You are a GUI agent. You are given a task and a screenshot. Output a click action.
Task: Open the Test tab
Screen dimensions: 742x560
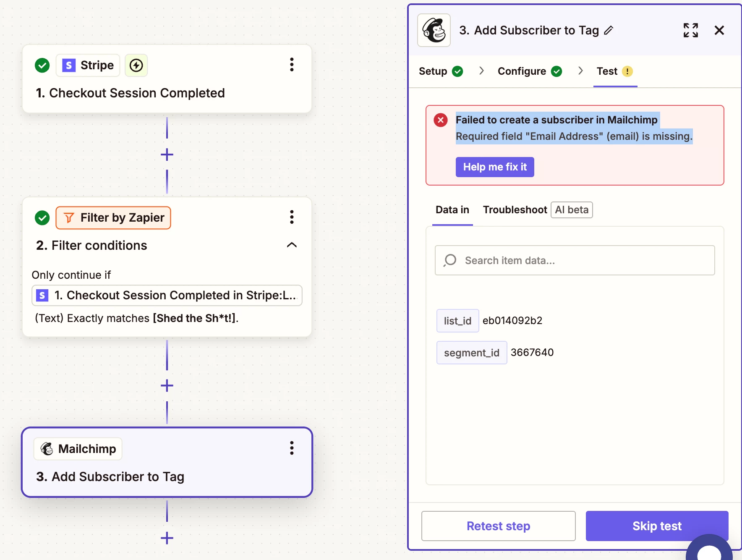[x=615, y=71]
